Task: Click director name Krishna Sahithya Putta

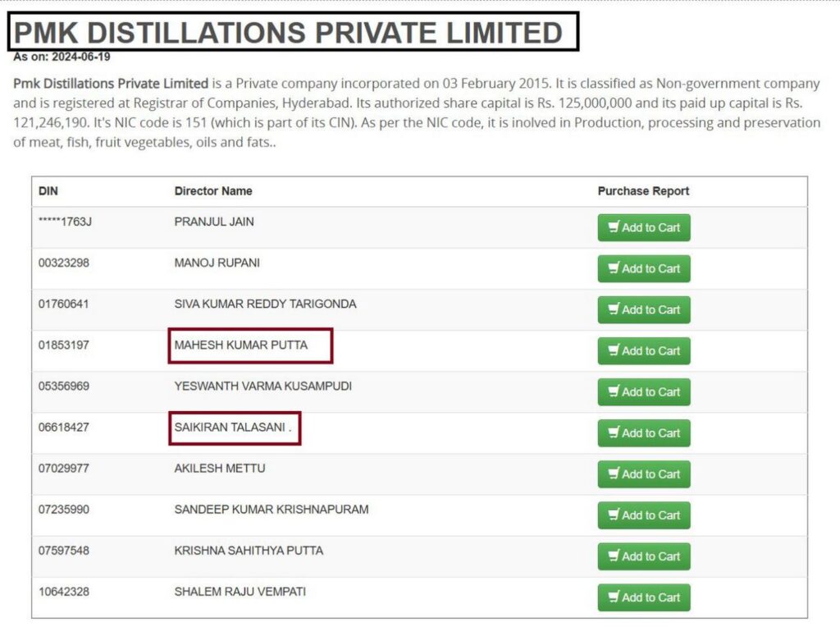Action: (249, 551)
